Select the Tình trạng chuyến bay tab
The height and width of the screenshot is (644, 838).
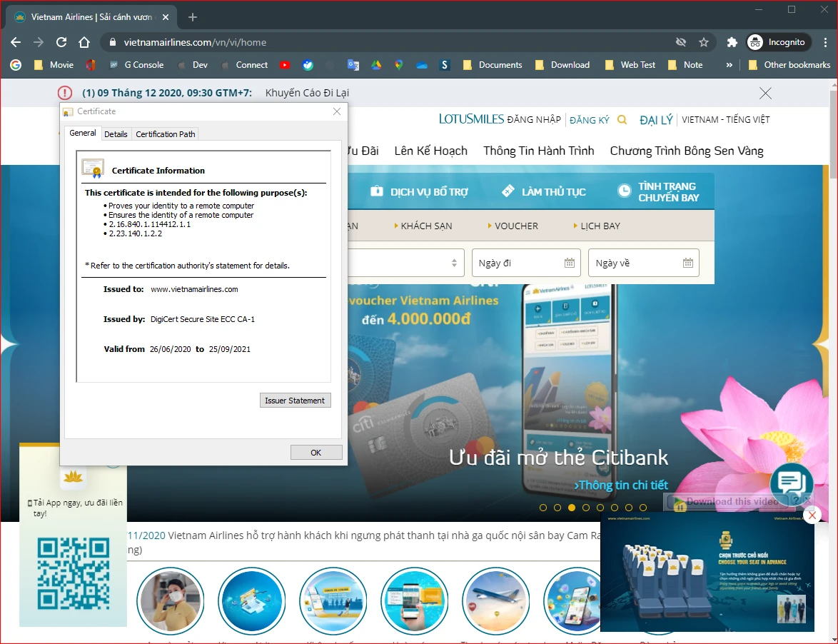click(658, 192)
